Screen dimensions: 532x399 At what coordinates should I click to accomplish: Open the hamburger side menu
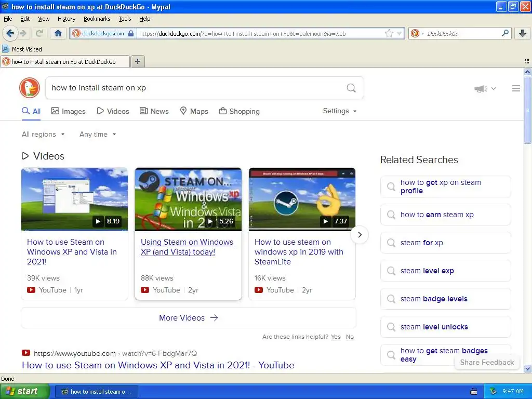point(516,88)
